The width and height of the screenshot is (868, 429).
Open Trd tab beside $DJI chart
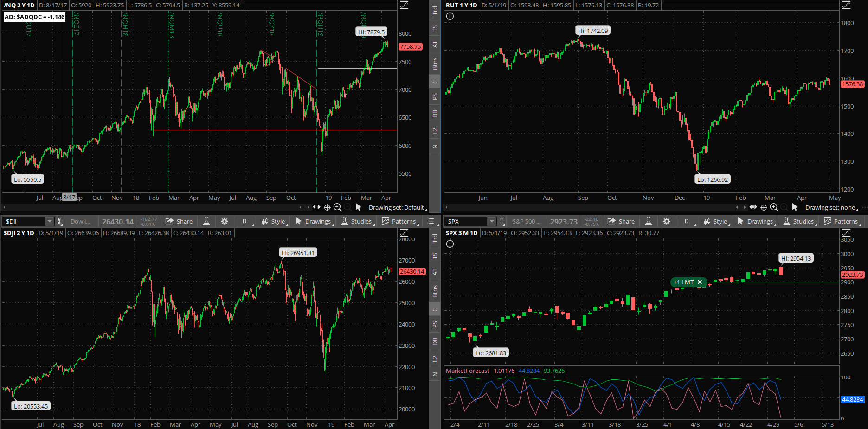[x=435, y=238]
